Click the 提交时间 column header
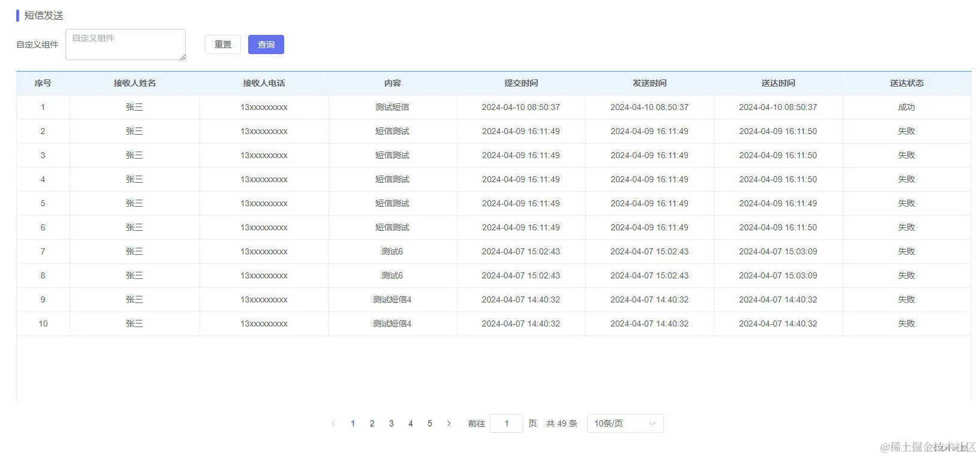 (521, 83)
